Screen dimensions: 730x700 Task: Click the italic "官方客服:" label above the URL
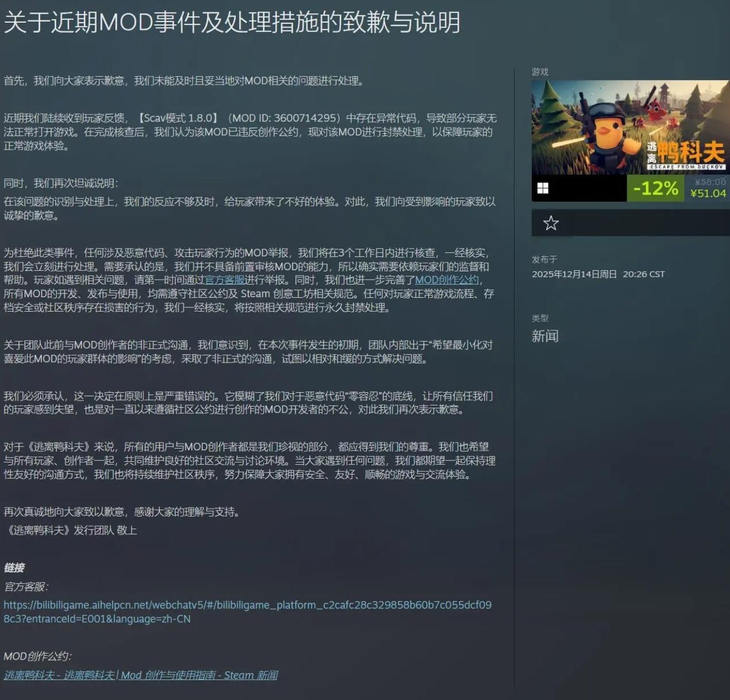[26, 587]
